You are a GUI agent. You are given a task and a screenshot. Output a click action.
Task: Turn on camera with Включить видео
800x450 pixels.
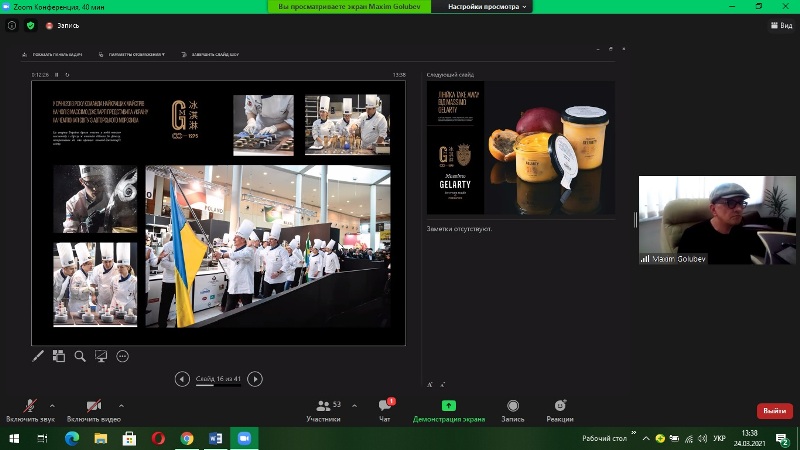[x=93, y=406]
